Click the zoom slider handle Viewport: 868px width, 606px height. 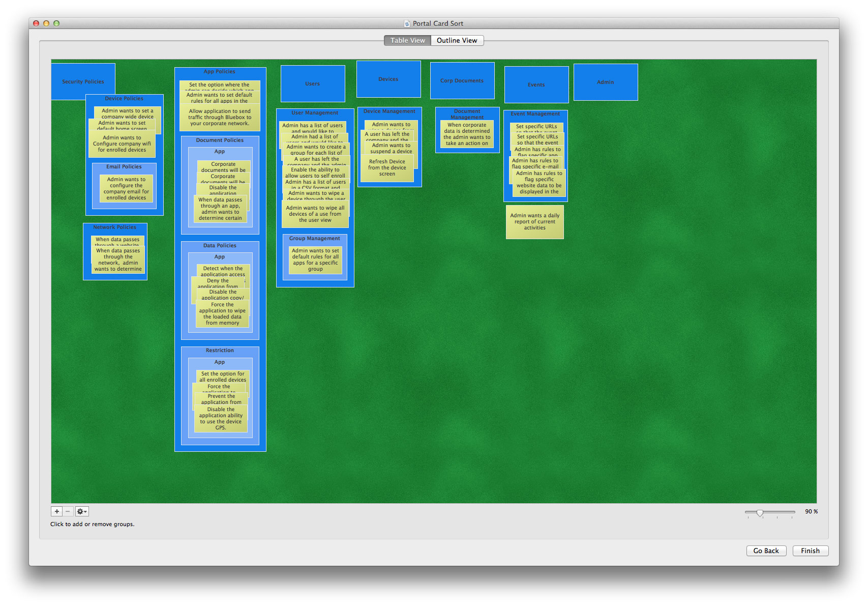coord(760,513)
